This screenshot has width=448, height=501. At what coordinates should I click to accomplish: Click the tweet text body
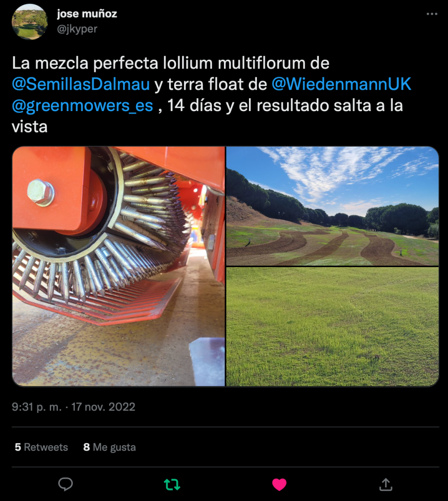pyautogui.click(x=211, y=95)
